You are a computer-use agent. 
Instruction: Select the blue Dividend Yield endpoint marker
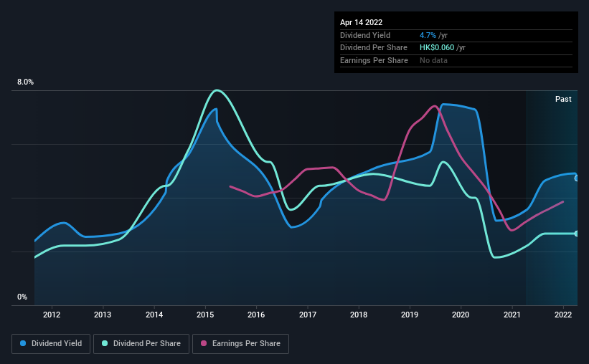click(577, 178)
